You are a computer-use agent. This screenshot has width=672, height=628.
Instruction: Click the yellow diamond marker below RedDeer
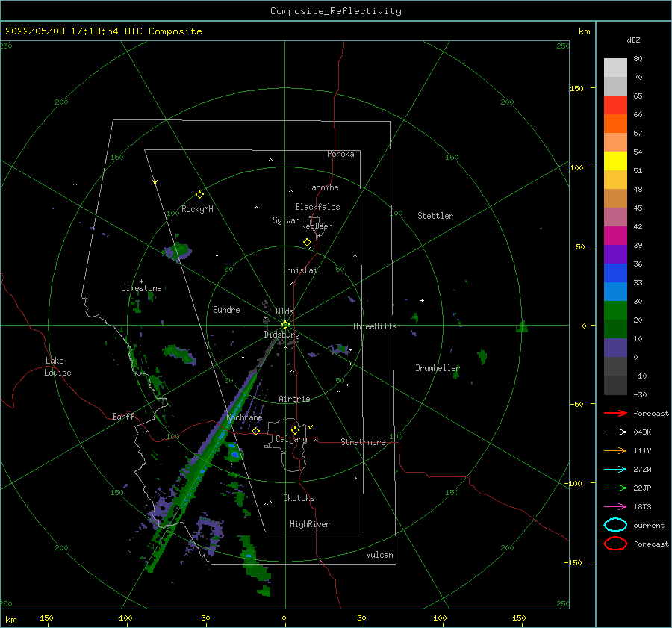click(307, 243)
